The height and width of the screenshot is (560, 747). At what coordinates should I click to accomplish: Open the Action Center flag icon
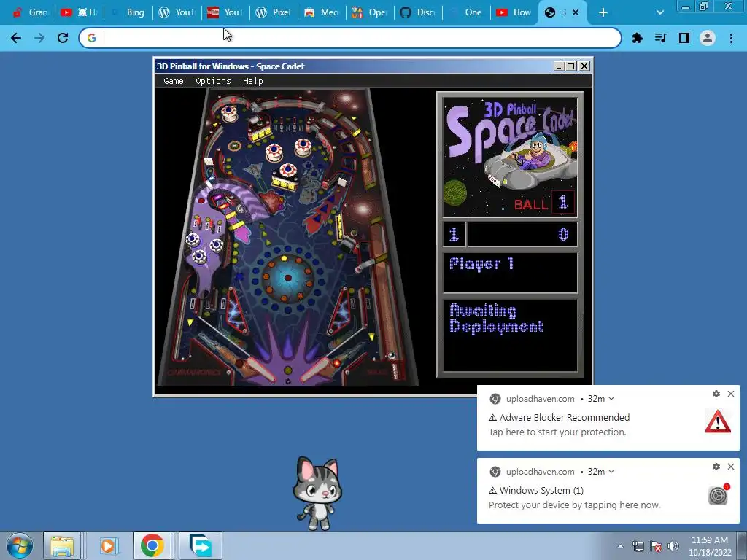[x=656, y=546]
